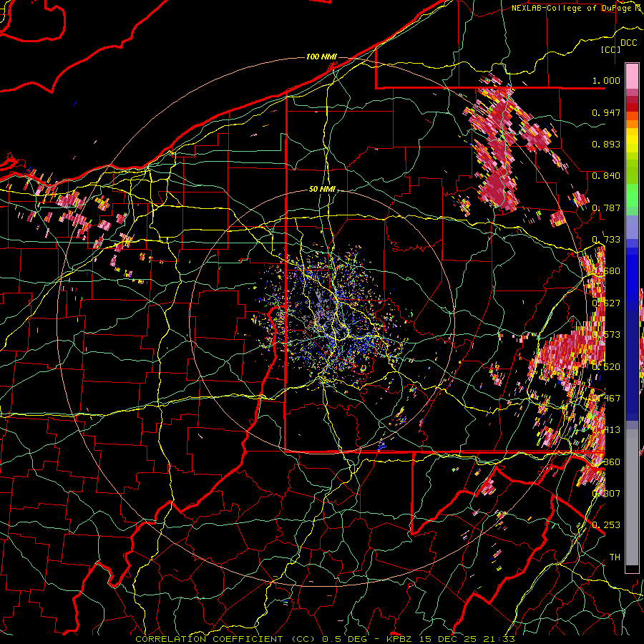Image resolution: width=644 pixels, height=644 pixels.
Task: Click the 0.413 scale value
Action: 606,429
